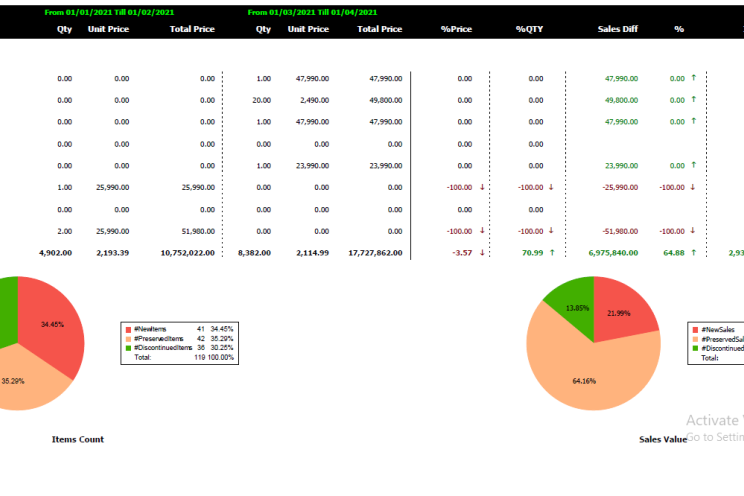
Task: Click the down arrow after -25,990.00 row percentage
Action: point(692,187)
